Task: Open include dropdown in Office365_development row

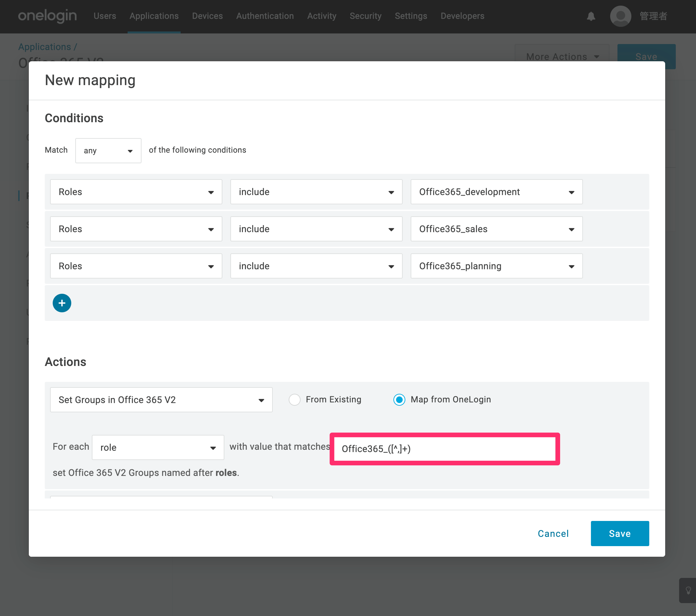Action: [x=316, y=192]
